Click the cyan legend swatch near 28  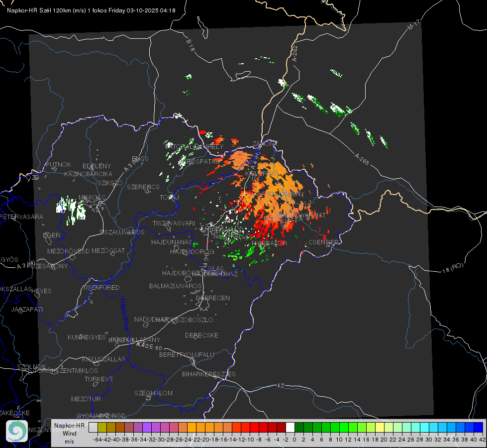point(424,427)
